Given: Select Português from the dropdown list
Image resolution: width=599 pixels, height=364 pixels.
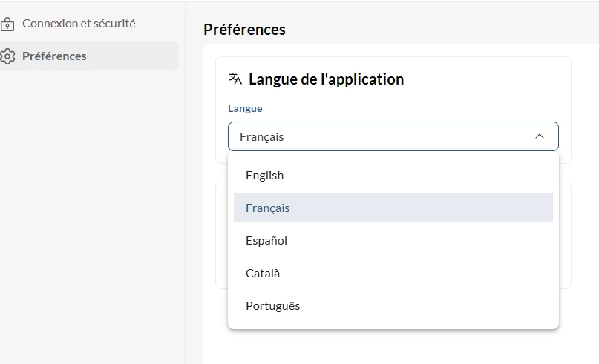Looking at the screenshot, I should click(x=273, y=306).
